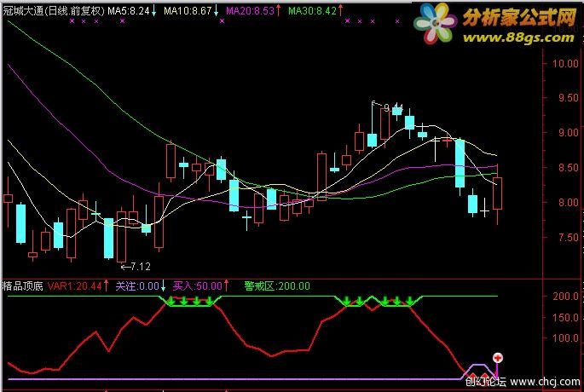Click the 8.00 price axis label

click(x=569, y=203)
